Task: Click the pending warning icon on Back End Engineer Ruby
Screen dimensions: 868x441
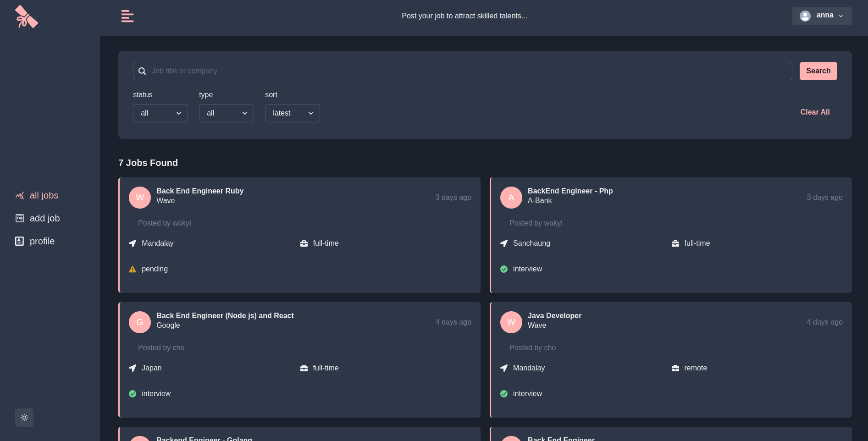Action: click(x=132, y=269)
